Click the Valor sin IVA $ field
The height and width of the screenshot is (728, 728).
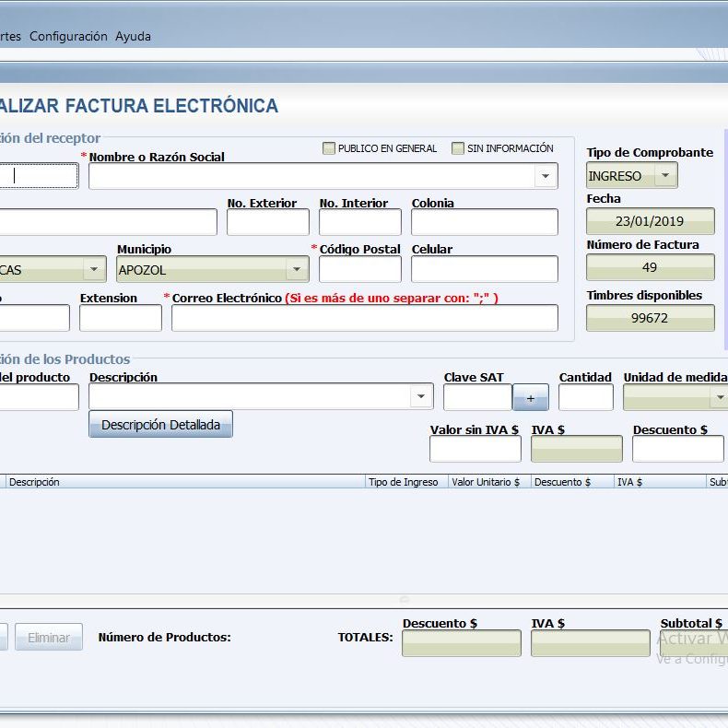pos(475,449)
